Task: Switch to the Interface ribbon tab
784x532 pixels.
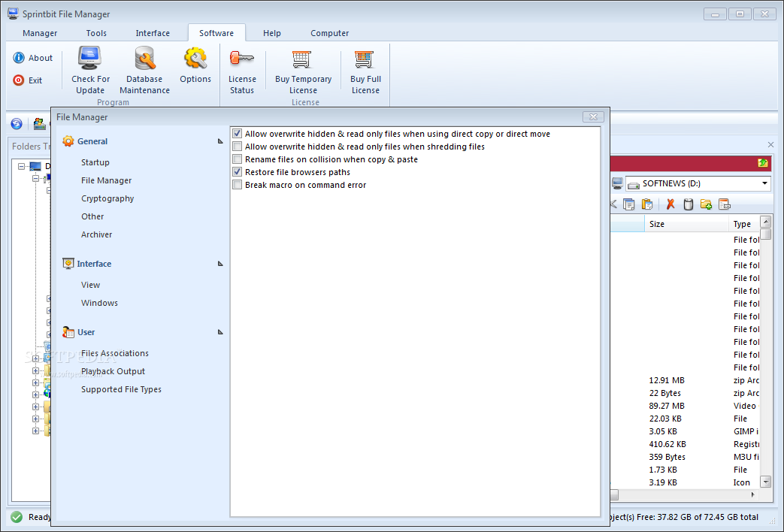Action: 153,33
